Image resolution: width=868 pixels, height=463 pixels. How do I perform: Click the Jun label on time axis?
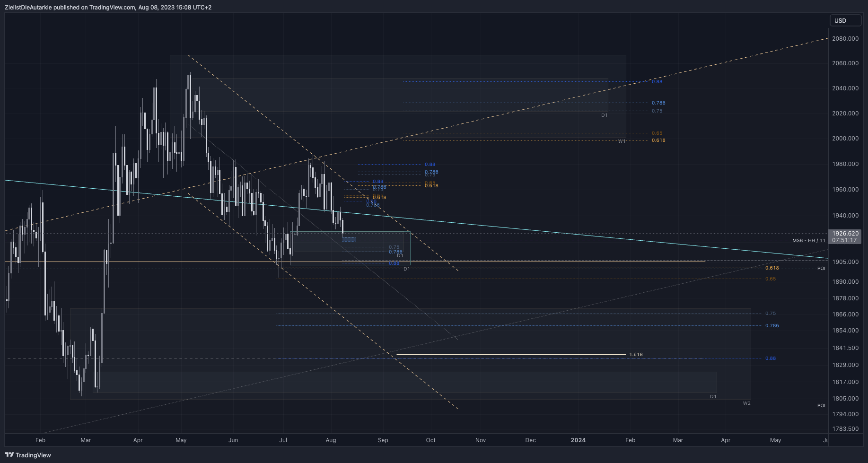tap(233, 440)
